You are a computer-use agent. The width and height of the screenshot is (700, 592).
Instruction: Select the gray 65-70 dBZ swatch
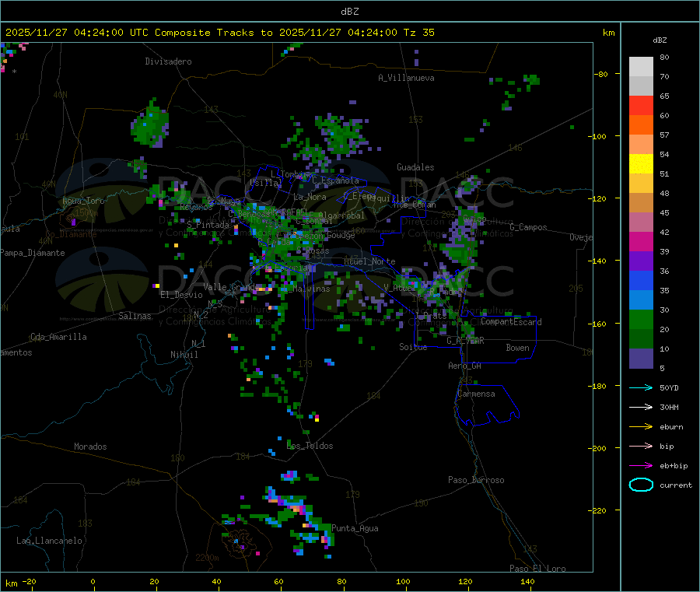point(641,86)
